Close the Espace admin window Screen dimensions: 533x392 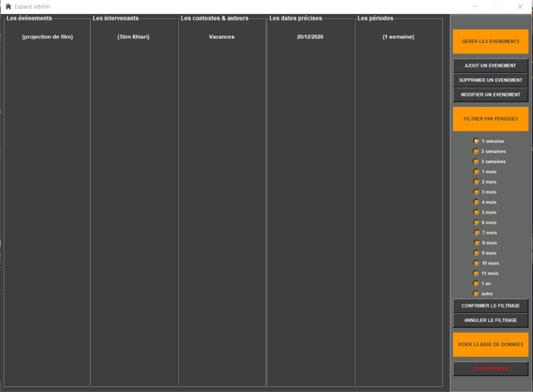[520, 7]
